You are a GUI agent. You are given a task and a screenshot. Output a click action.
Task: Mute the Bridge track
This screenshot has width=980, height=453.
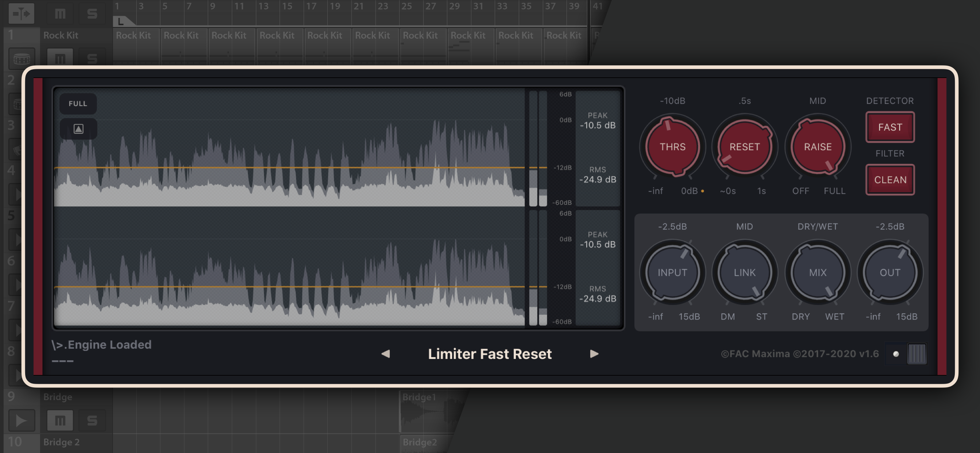click(60, 420)
